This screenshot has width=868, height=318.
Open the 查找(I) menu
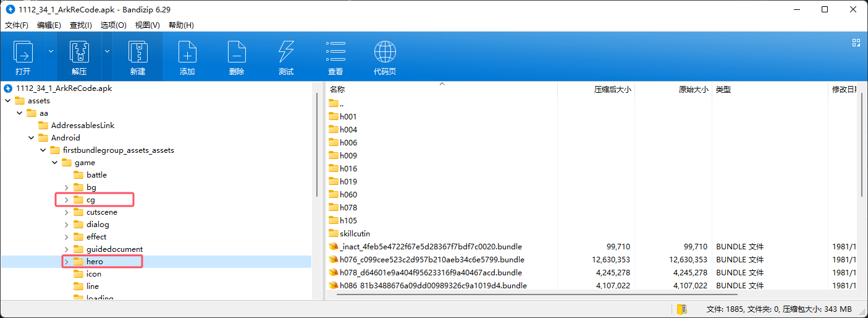81,25
